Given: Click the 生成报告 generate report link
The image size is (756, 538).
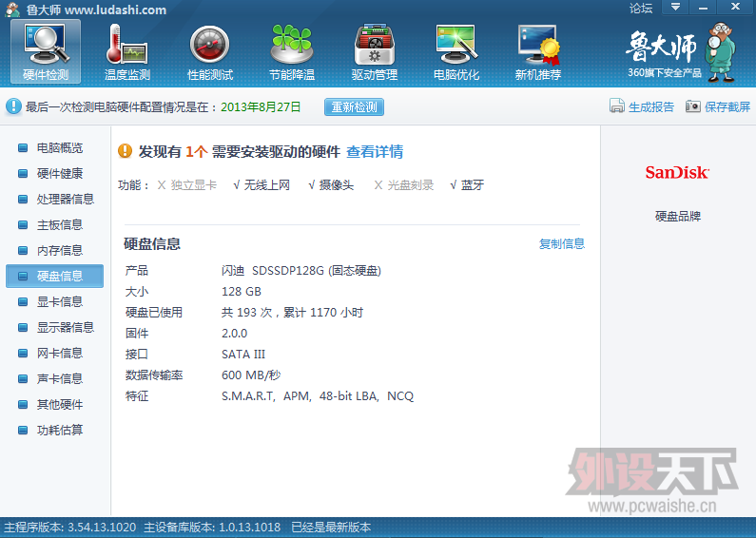Looking at the screenshot, I should tap(650, 107).
